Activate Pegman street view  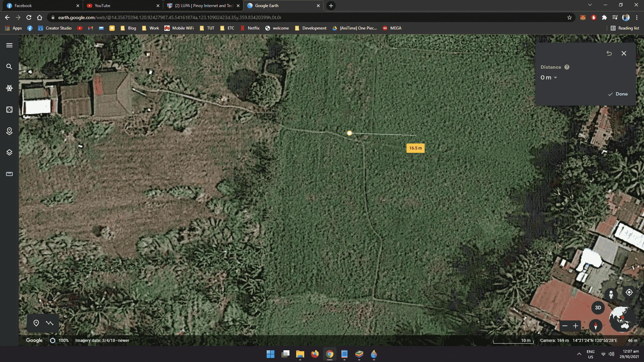click(x=611, y=294)
